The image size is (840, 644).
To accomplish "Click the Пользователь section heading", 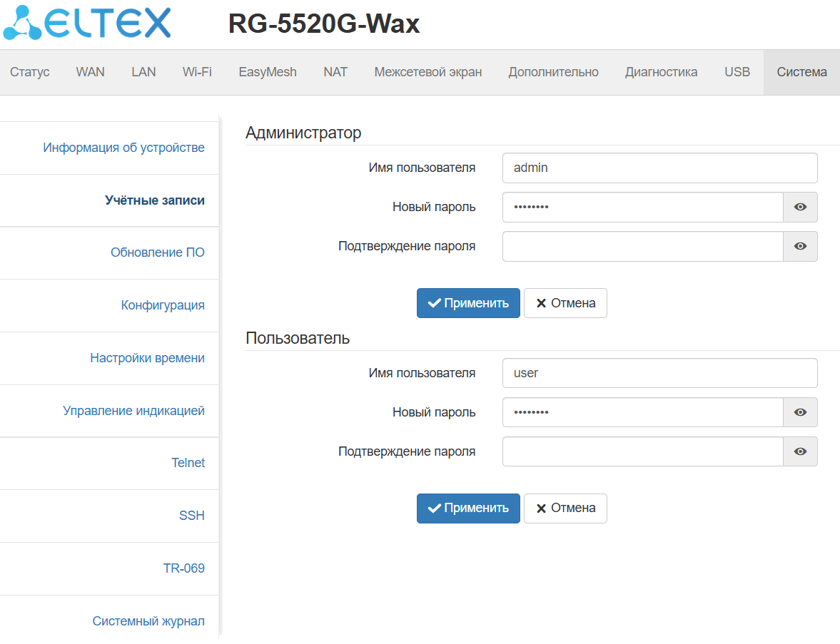I will pyautogui.click(x=298, y=338).
